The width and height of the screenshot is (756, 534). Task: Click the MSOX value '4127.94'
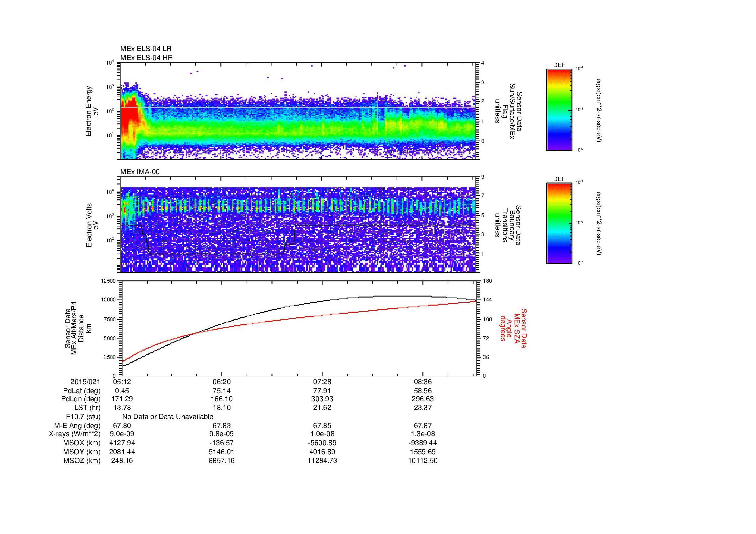click(122, 443)
